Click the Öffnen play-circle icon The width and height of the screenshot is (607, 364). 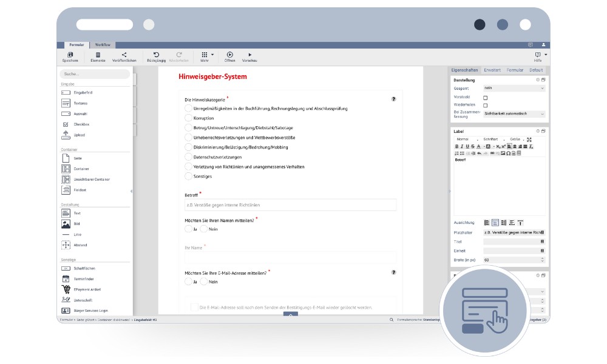229,55
